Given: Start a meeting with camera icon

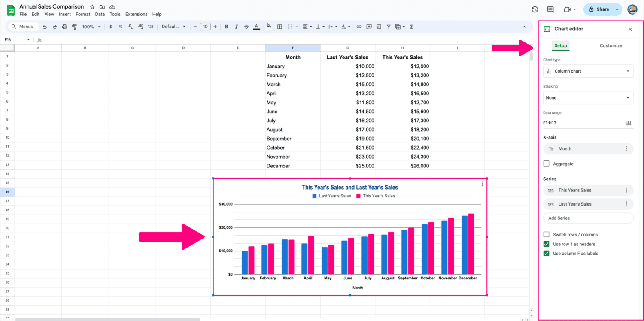Looking at the screenshot, I should 567,9.
